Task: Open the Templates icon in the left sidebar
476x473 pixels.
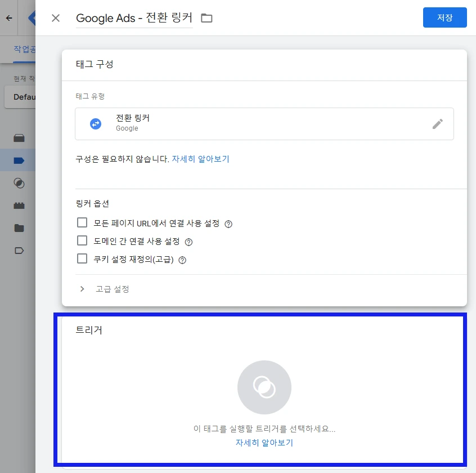Action: point(19,251)
